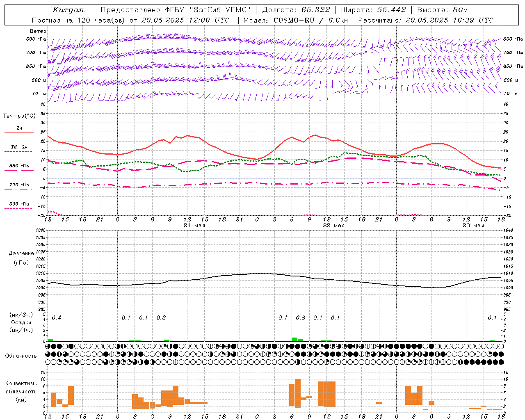Click the 700 гПа entry in temperature legend
Viewport: 525px width, 420px height.
(x=19, y=185)
